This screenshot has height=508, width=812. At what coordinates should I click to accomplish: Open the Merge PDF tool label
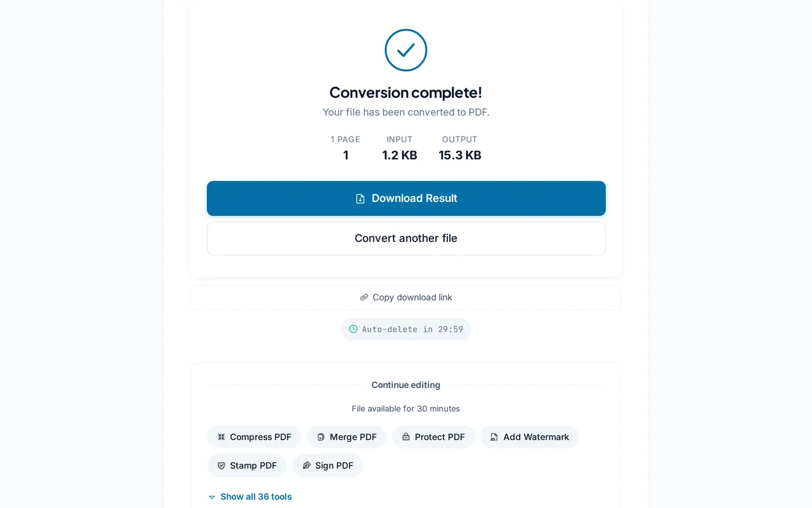point(353,437)
